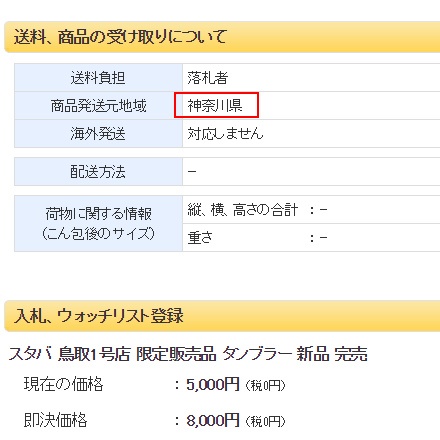Select the 配送方法 label cell
The width and height of the screenshot is (440, 440).
pos(98,172)
